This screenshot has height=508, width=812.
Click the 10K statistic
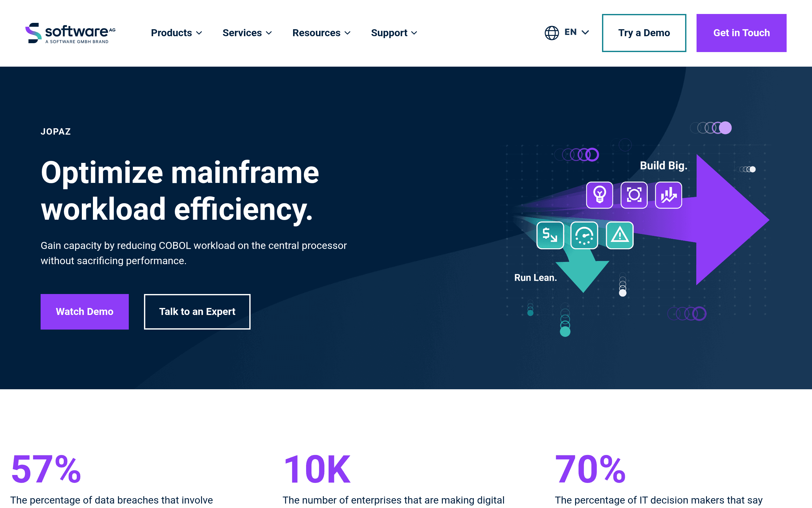click(x=318, y=469)
